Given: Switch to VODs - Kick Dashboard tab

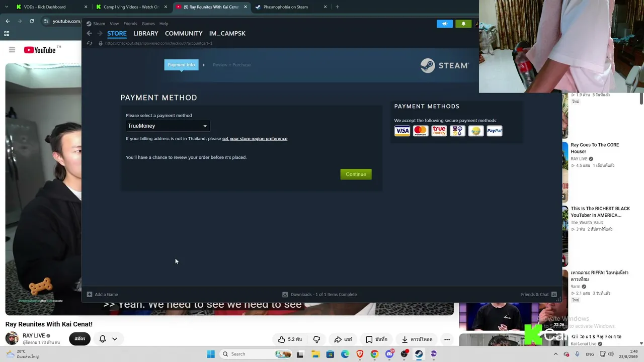Looking at the screenshot, I should tap(52, 7).
